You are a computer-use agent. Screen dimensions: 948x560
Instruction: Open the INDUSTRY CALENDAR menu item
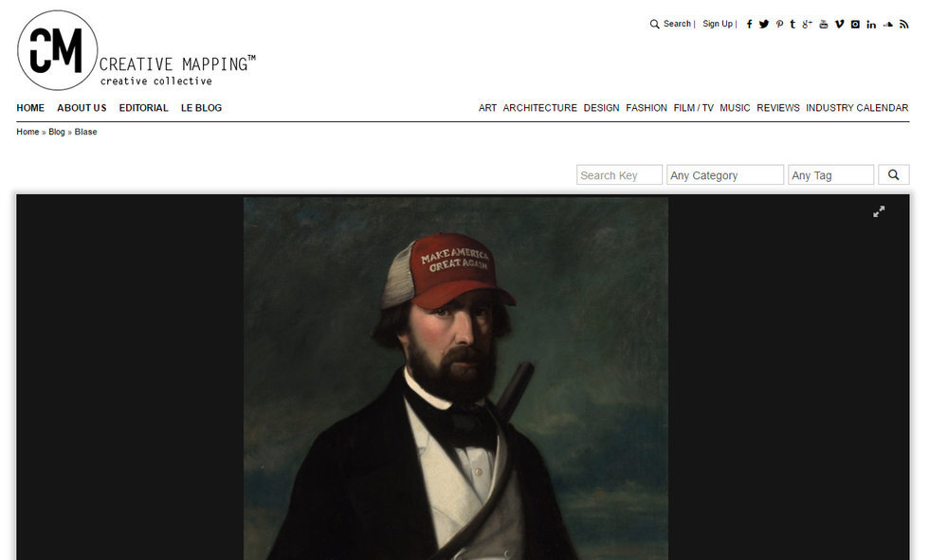(x=857, y=108)
